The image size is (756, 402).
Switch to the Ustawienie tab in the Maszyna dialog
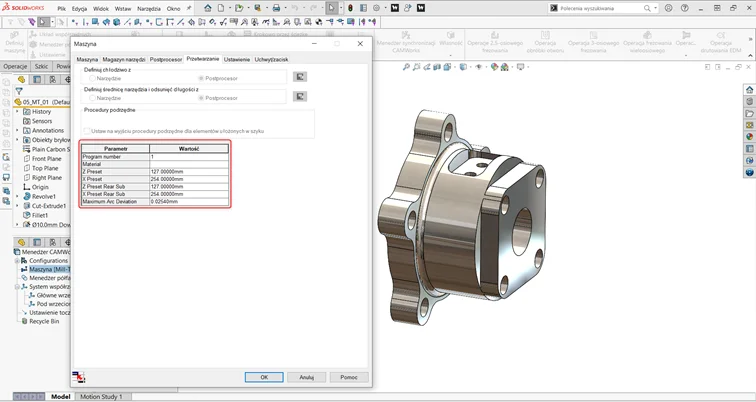click(x=237, y=59)
